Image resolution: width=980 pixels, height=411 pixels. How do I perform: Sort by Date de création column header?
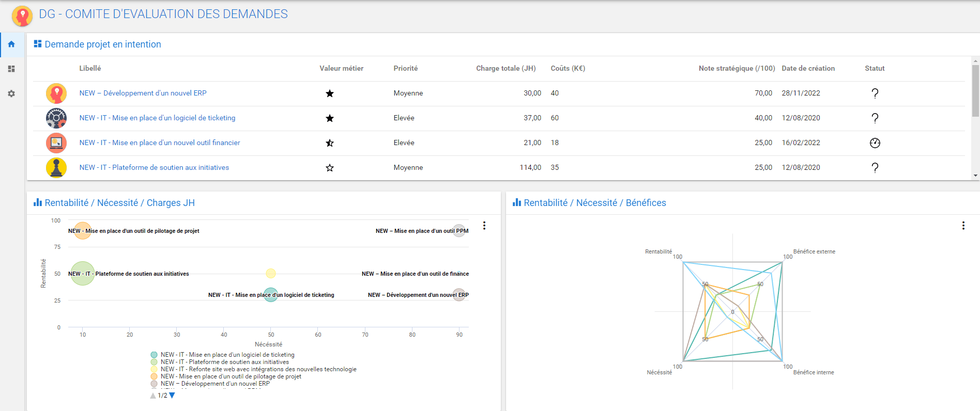pyautogui.click(x=808, y=68)
